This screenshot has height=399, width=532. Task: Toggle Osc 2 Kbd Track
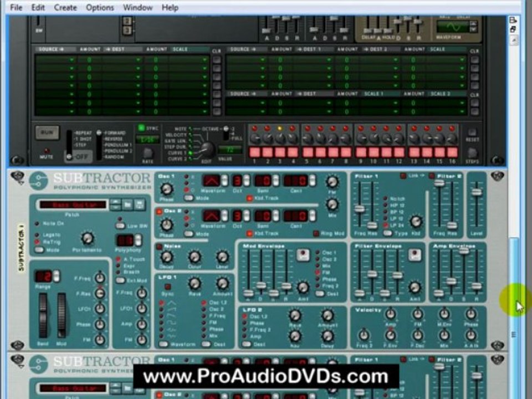249,233
